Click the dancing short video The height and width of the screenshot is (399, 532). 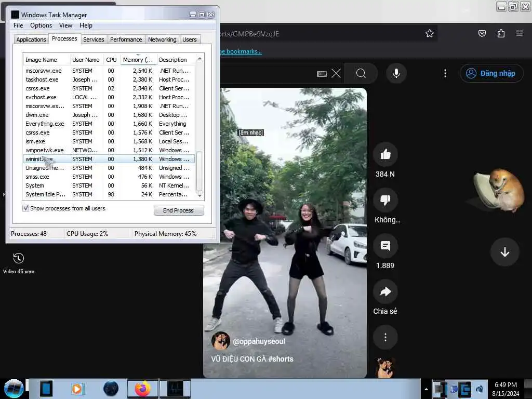[x=285, y=233]
